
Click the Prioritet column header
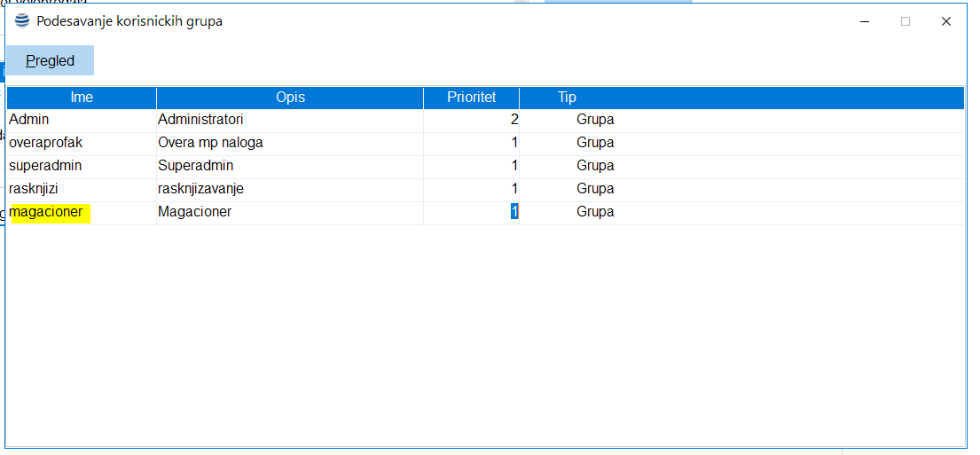point(471,98)
